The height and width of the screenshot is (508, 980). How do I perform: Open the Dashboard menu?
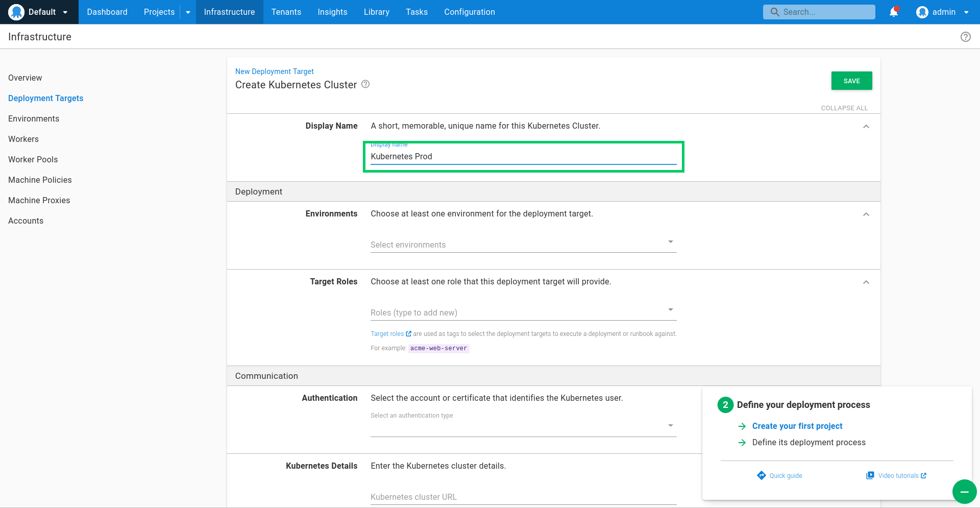[107, 12]
